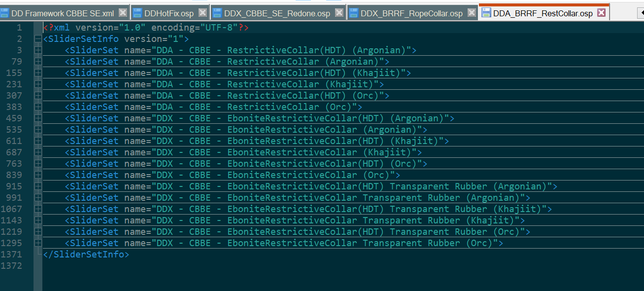644x291 pixels.
Task: Click the disk icon on DD Framework tab
Action: (4, 13)
